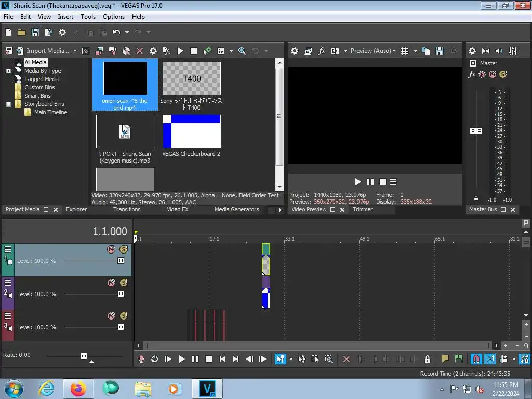Adjust the Master volume fader

[476, 130]
